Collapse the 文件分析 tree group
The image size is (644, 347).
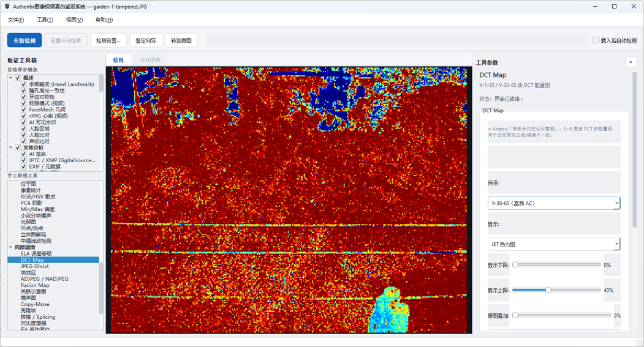pyautogui.click(x=10, y=147)
